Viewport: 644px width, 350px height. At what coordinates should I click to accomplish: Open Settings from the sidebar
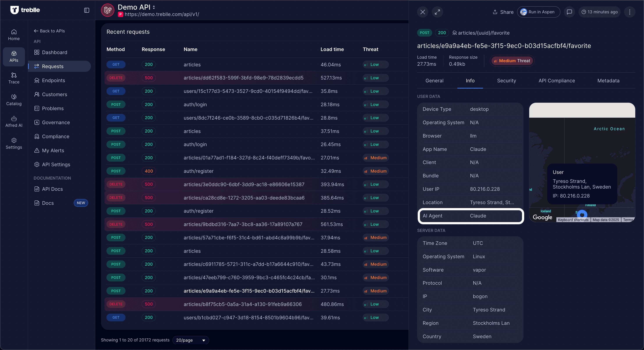(14, 143)
